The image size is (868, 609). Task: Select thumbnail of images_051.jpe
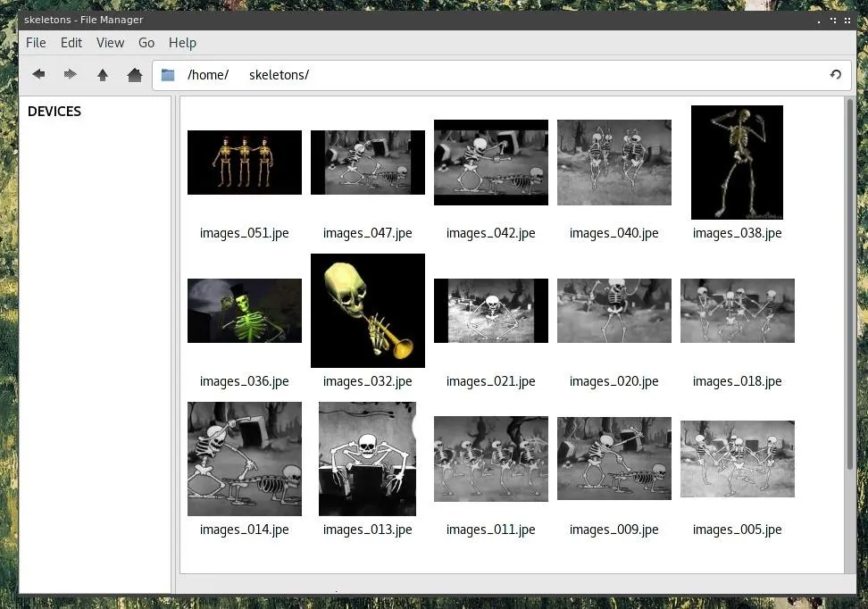pos(245,163)
